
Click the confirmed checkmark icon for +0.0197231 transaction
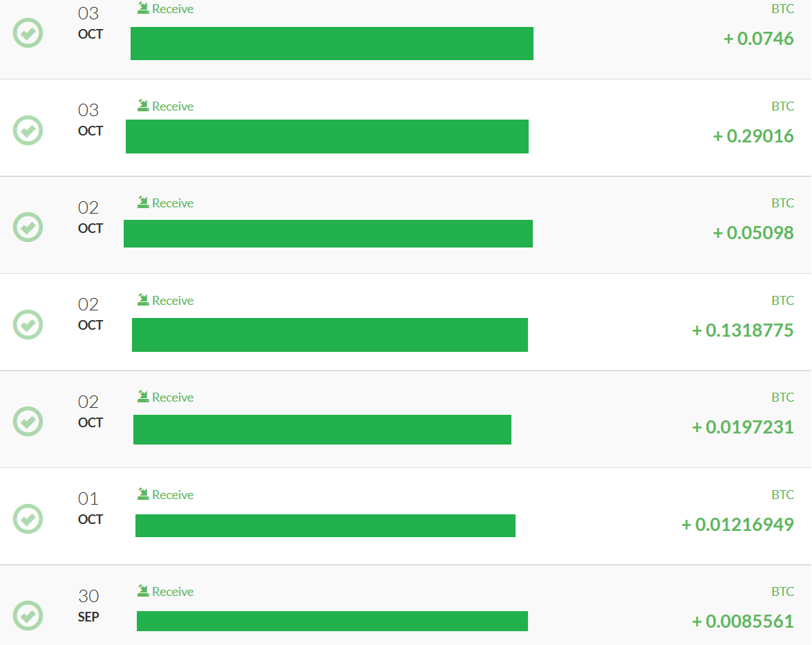point(28,421)
